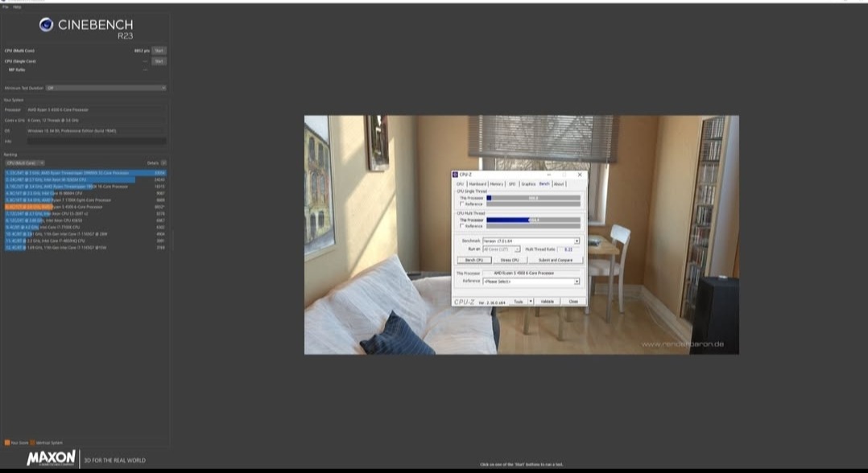Screen dimensions: 868x473
Task: Select the Intel Core i7-7700K ranking row
Action: (85, 227)
